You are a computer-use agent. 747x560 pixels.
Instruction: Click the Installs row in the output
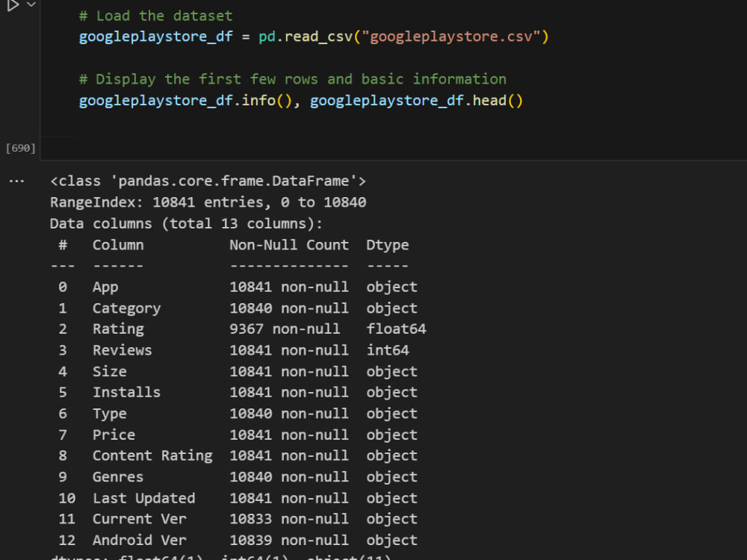click(x=126, y=392)
